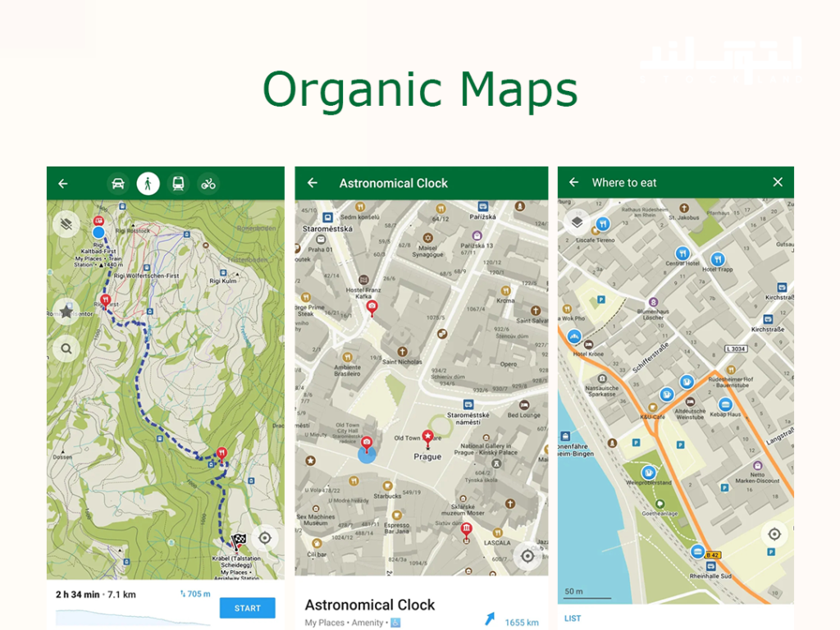Viewport: 840px width, 630px height.
Task: Tap the checkered finish flag marker
Action: click(238, 541)
